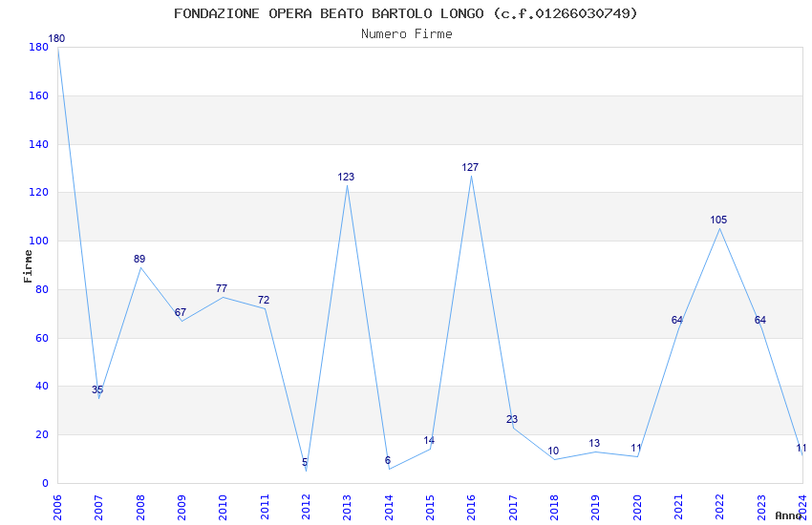The height and width of the screenshot is (525, 812).
Task: Click the y-axis tick label 80
Action: (42, 289)
